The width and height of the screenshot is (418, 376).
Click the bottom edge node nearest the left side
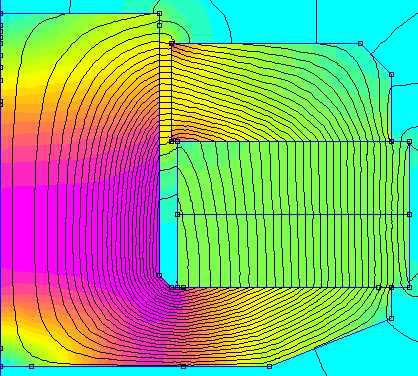click(x=31, y=367)
